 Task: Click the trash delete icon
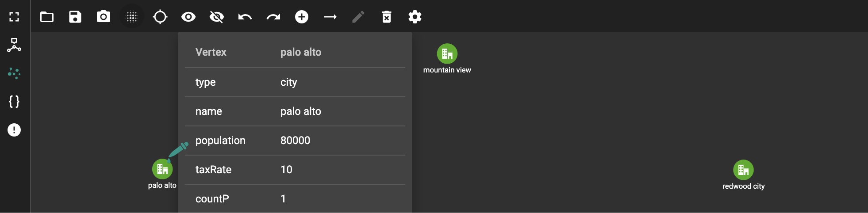pyautogui.click(x=387, y=17)
